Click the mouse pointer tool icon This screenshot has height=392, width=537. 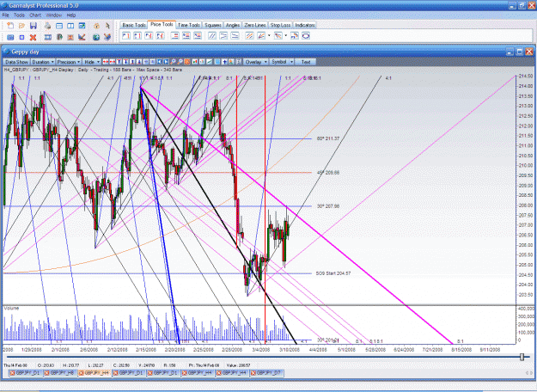[x=107, y=26]
